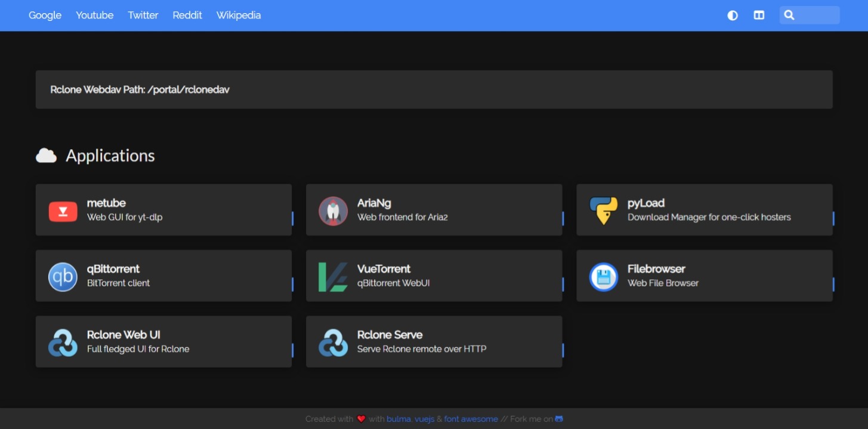Focus the search input field
Viewport: 868px width, 429px height.
coord(810,16)
